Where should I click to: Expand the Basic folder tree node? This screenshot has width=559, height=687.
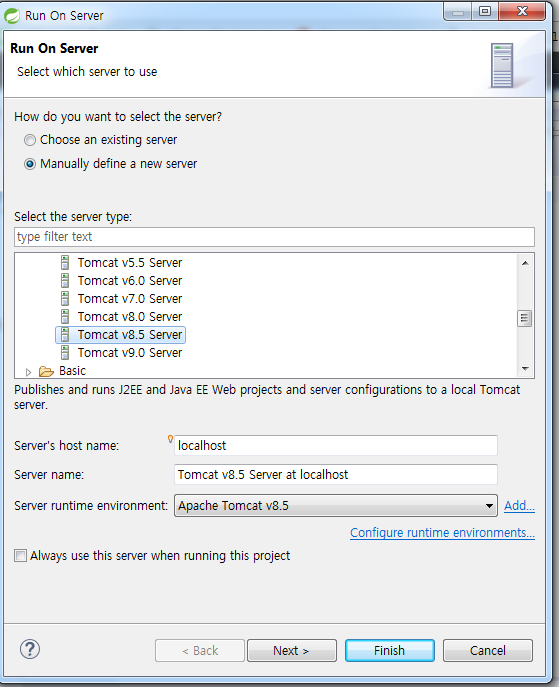pos(28,372)
